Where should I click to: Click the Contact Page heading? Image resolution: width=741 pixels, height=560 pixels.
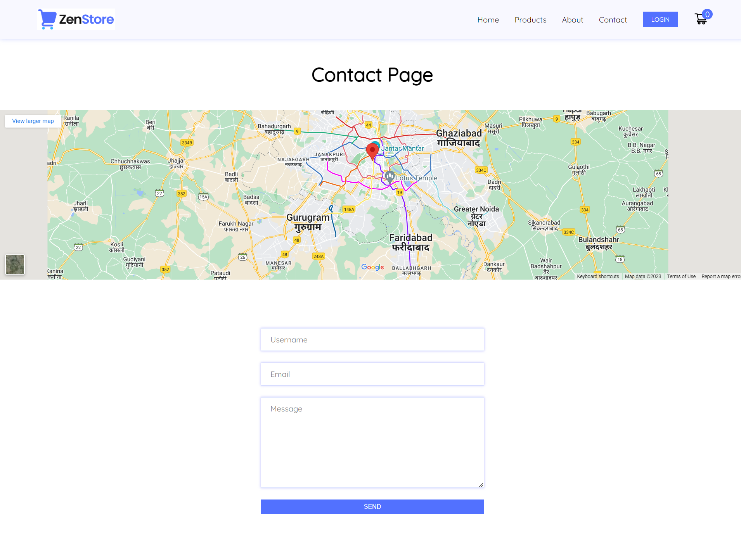(372, 75)
